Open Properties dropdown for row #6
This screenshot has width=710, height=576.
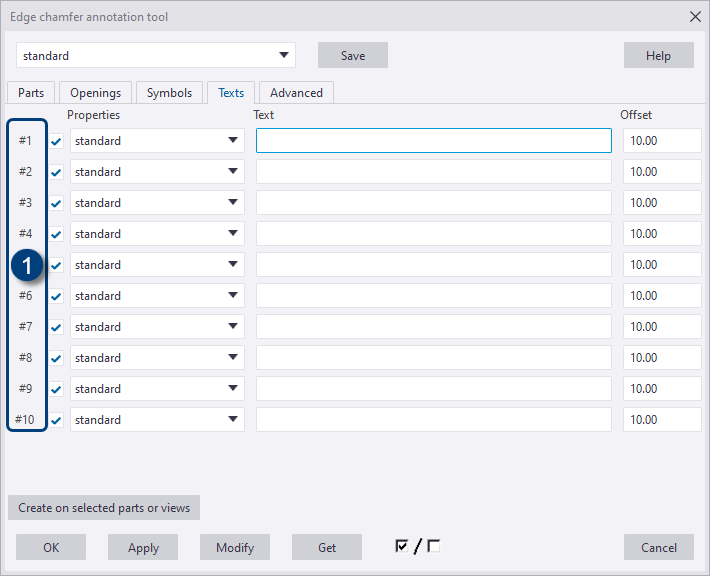pos(157,296)
